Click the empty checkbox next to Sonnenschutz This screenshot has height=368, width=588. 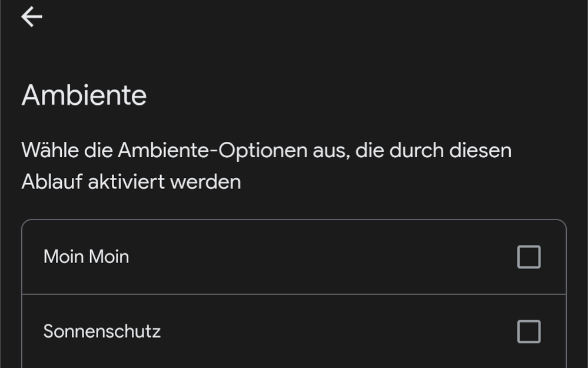(x=529, y=331)
